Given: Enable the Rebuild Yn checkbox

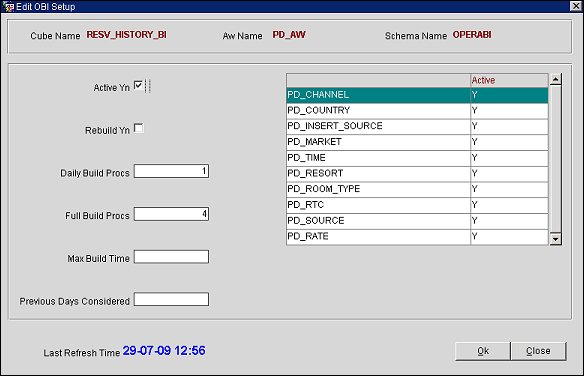Looking at the screenshot, I should click(x=139, y=128).
